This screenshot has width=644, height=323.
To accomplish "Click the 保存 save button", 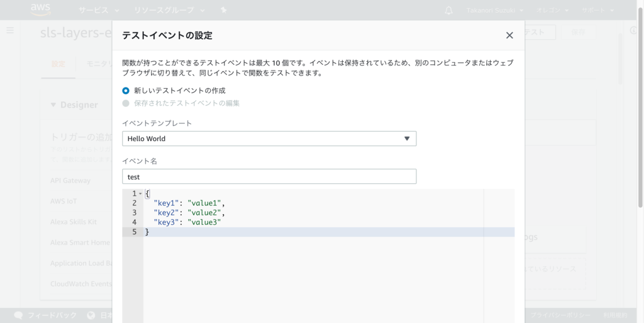I will pyautogui.click(x=578, y=32).
